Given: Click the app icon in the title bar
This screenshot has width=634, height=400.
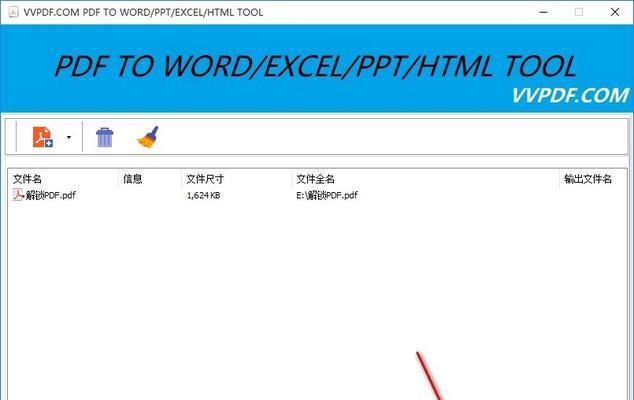Looking at the screenshot, I should (x=13, y=12).
